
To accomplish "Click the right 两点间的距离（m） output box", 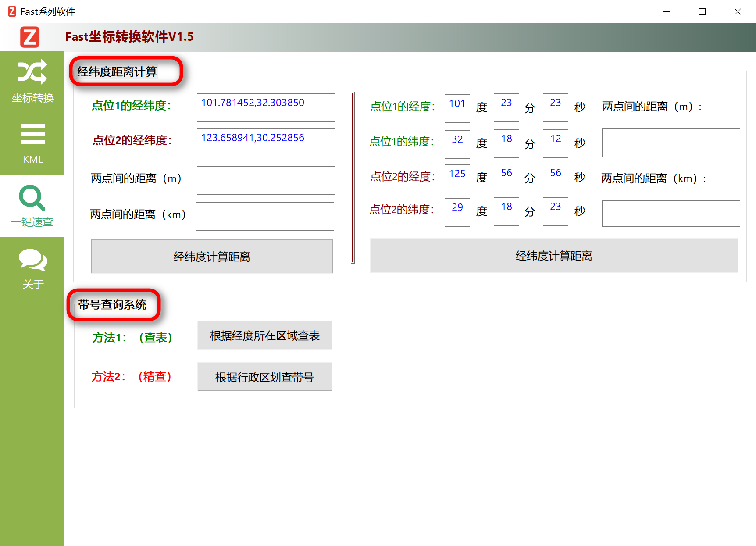I will coord(671,143).
